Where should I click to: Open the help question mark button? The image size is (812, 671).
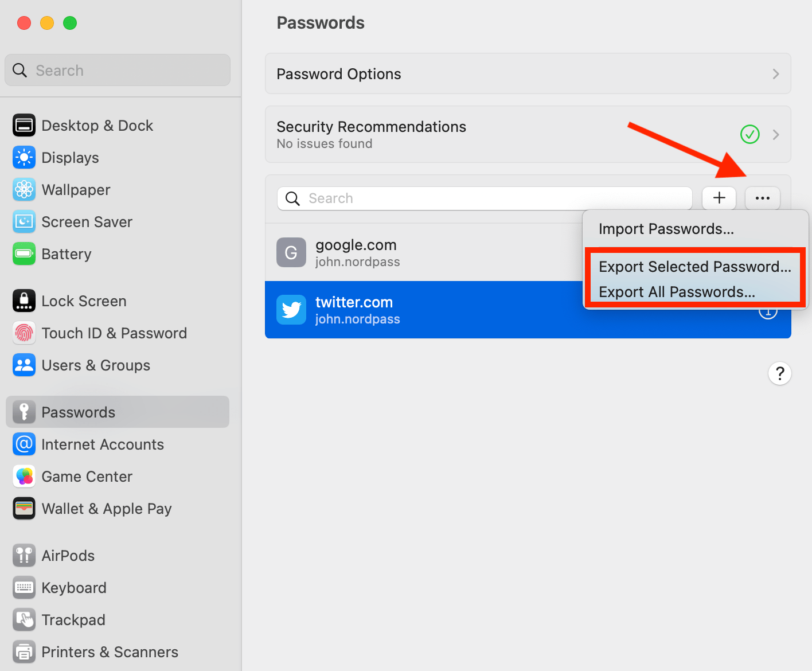tap(780, 373)
